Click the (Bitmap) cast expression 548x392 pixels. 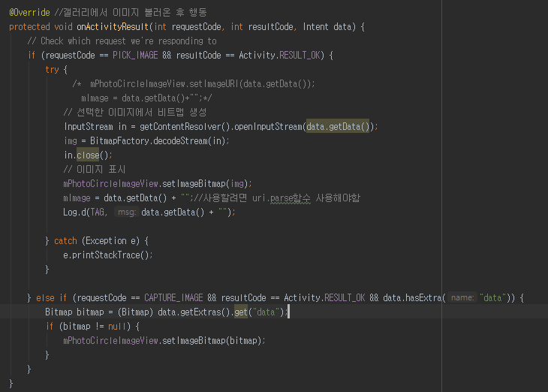pos(135,312)
